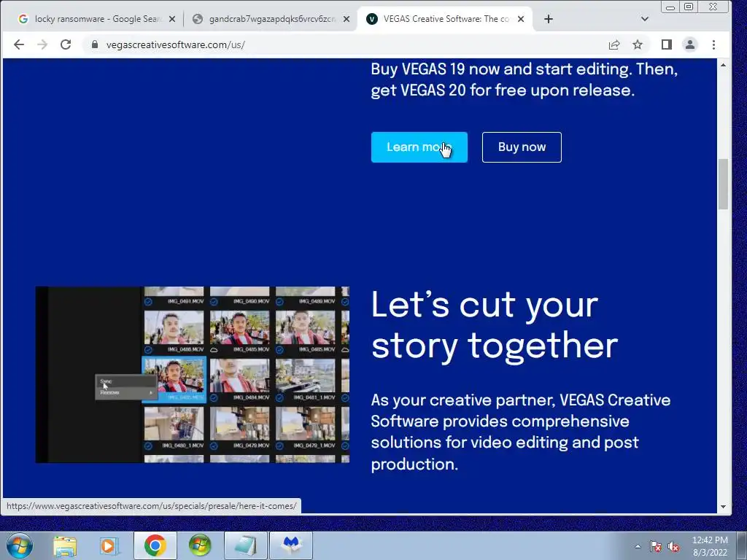Show hidden system tray icons
747x560 pixels.
638,546
